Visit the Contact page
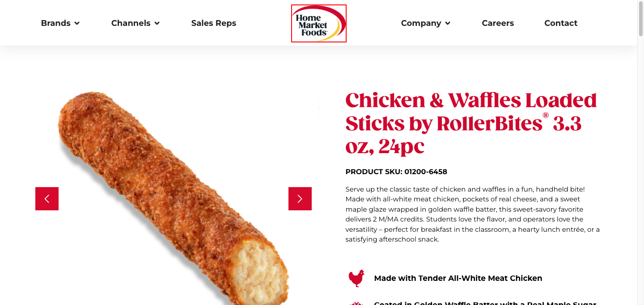Screen dimensions: 644x305 561,23
